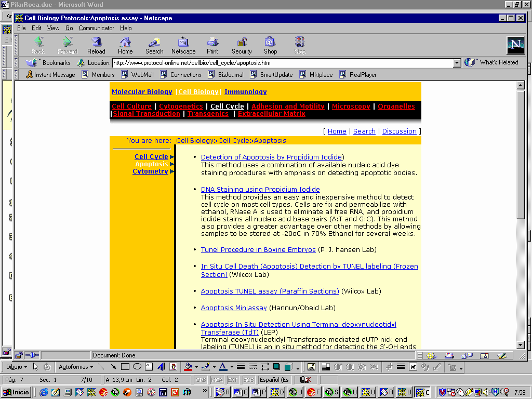Click the Print toolbar icon
This screenshot has width=532, height=399.
212,45
